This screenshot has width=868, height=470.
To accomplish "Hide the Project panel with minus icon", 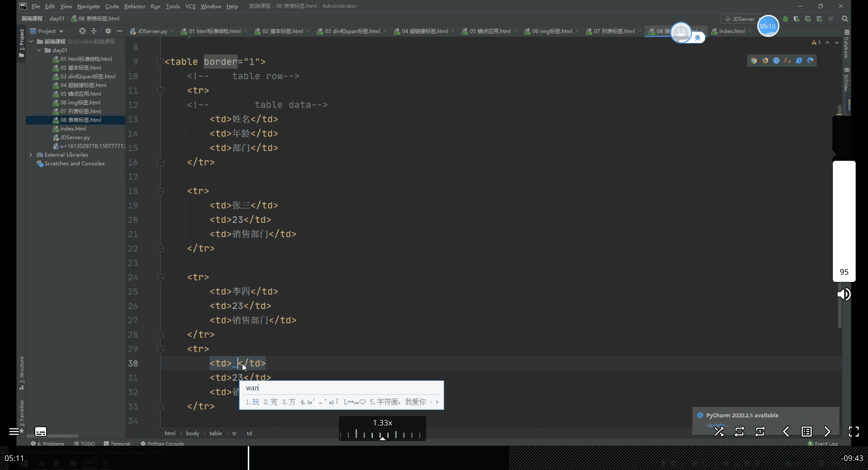I will click(119, 31).
